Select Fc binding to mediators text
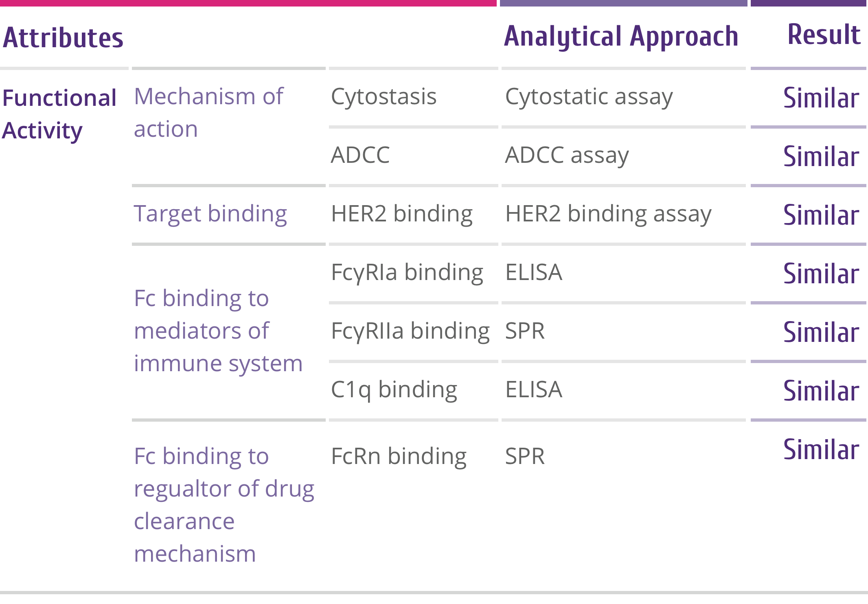 [x=218, y=331]
